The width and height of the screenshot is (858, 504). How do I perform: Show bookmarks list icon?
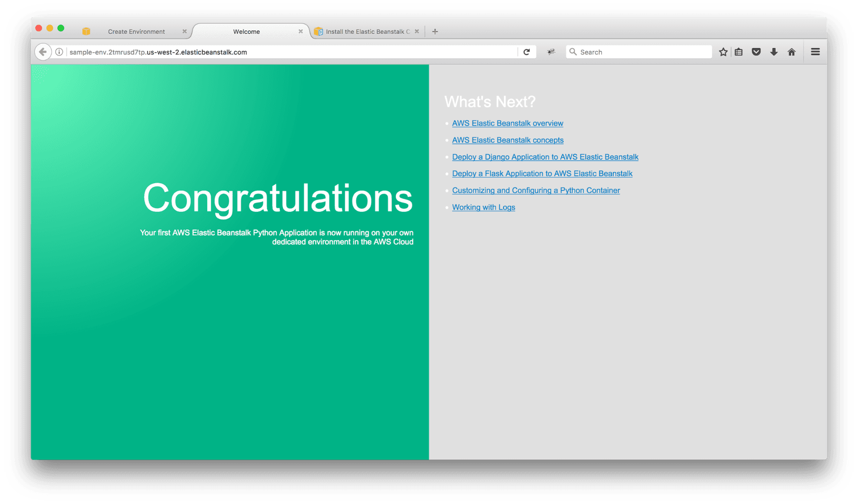pos(739,52)
